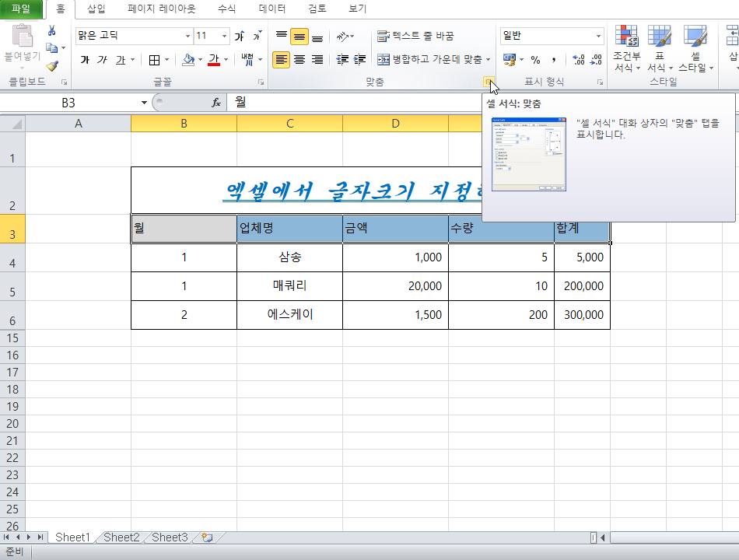Screen dimensions: 739x560
Task: Expand the borders dropdown arrow
Action: coord(166,60)
